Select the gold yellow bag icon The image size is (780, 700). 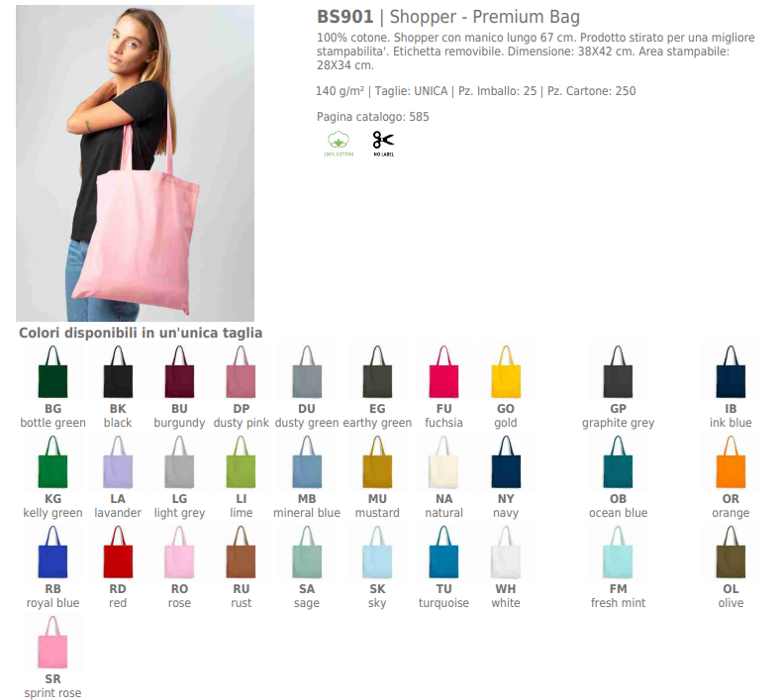[506, 371]
